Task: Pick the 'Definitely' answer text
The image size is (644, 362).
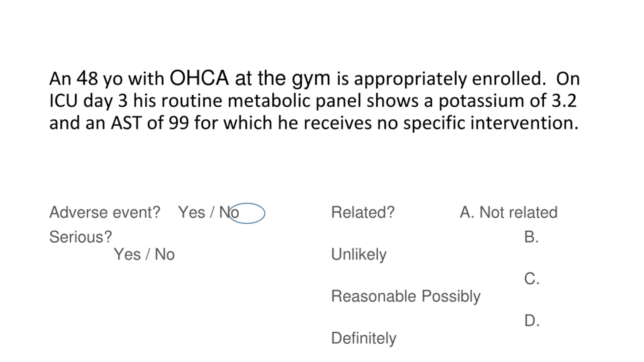Action: coord(364,338)
